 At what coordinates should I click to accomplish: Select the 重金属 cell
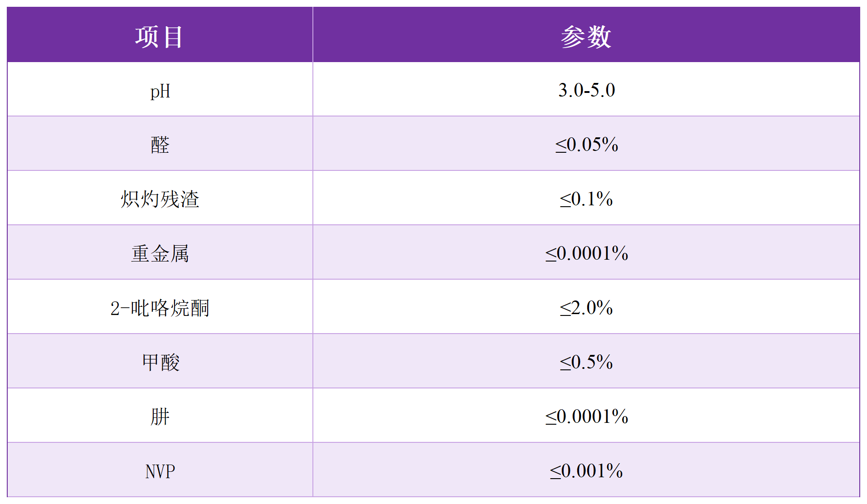[160, 253]
